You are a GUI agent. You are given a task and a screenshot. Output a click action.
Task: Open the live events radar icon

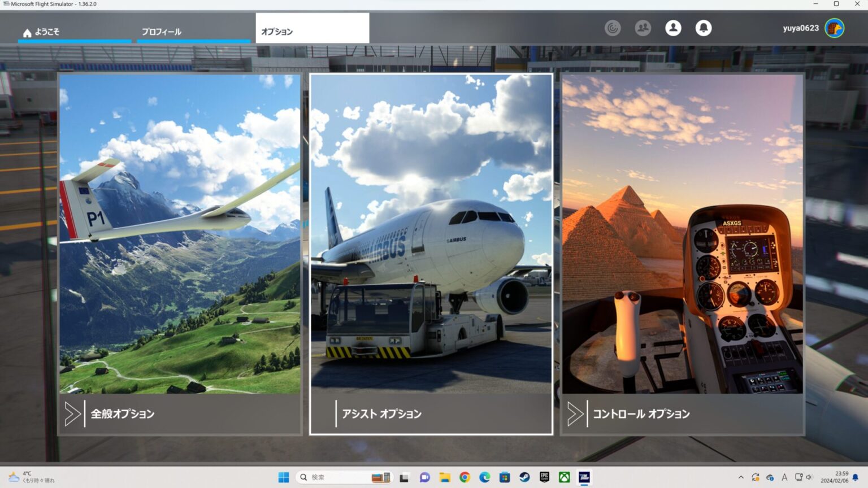pos(613,28)
